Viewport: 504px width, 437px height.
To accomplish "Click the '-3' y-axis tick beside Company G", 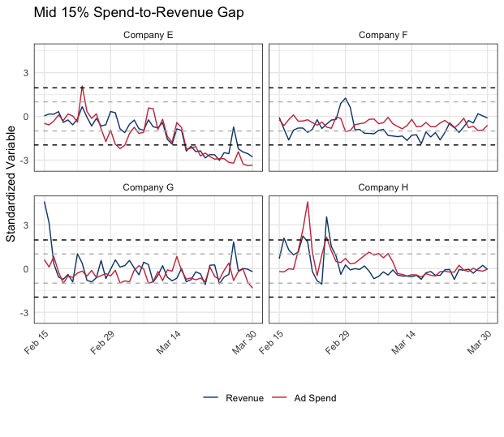I will click(24, 313).
